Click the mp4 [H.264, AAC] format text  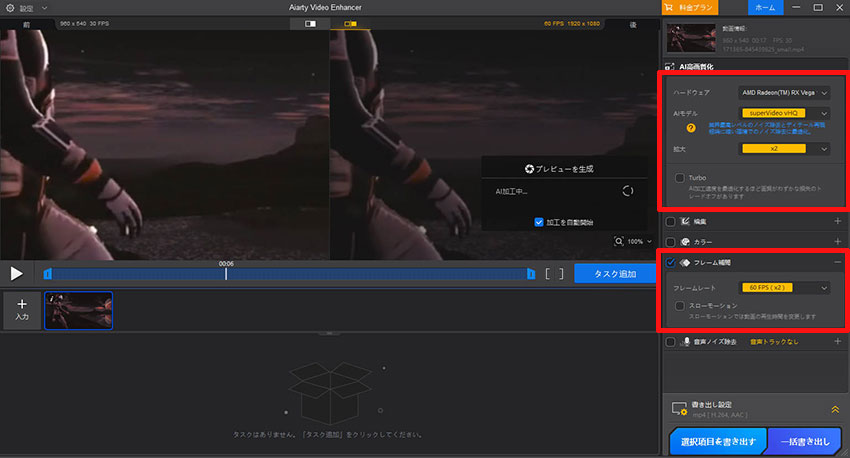[x=719, y=415]
